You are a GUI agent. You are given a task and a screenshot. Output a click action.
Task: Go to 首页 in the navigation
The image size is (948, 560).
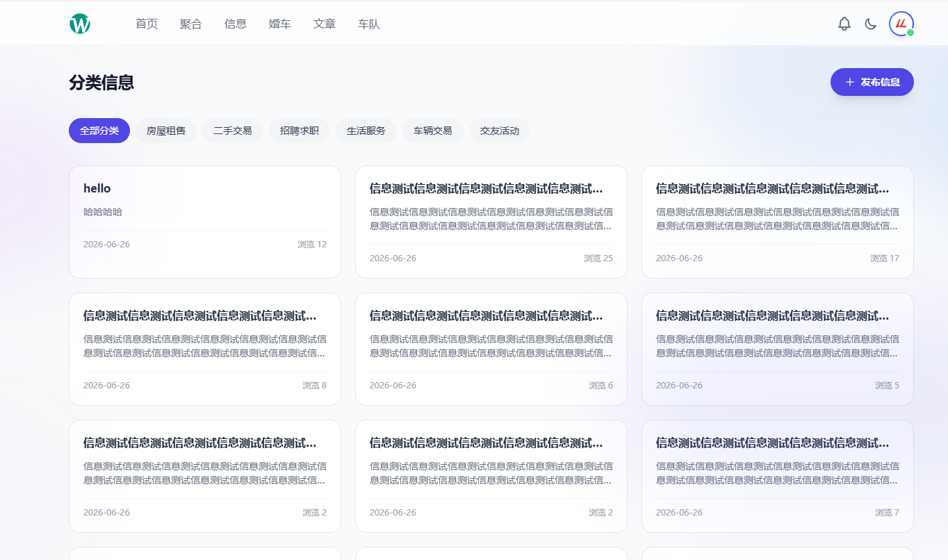pyautogui.click(x=147, y=24)
